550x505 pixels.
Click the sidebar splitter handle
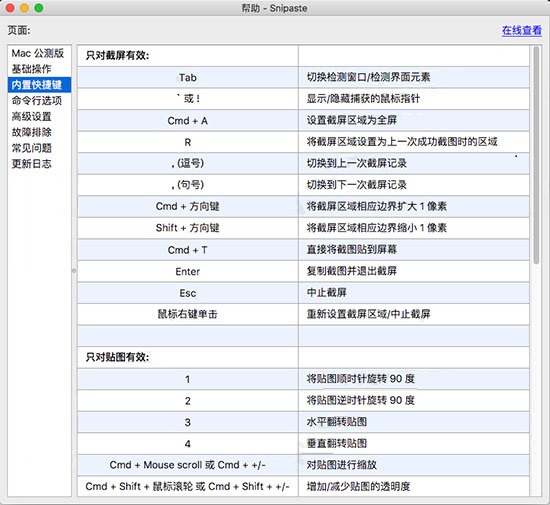(74, 271)
